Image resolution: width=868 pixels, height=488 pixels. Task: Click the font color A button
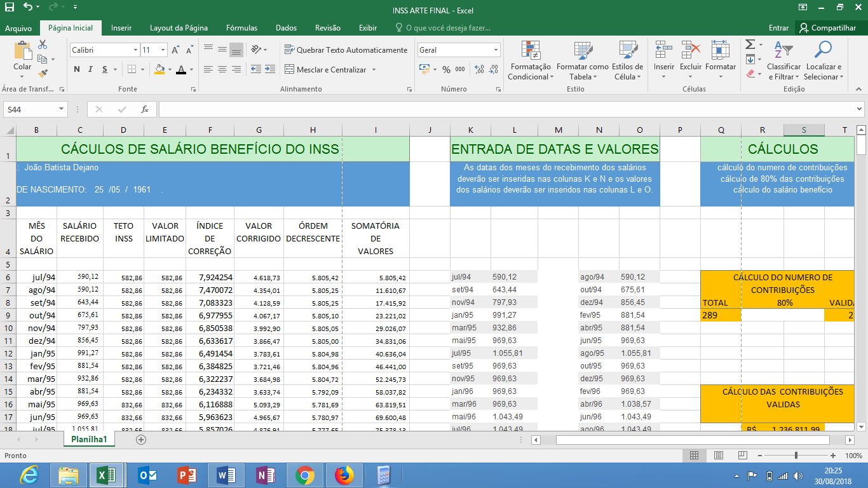(x=181, y=69)
